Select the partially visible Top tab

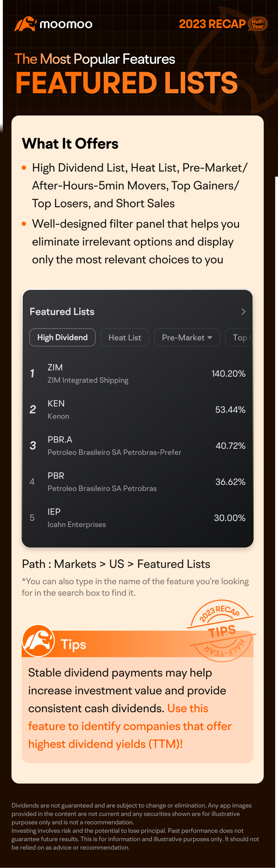240,338
